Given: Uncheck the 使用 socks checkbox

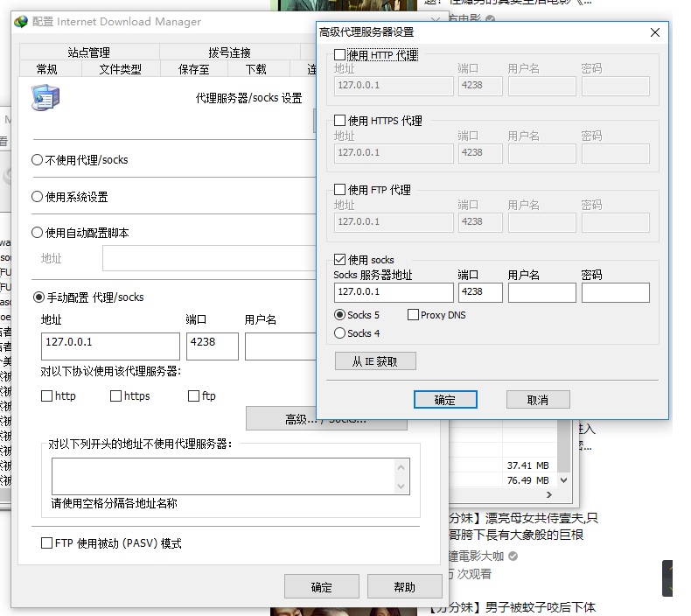Looking at the screenshot, I should (339, 259).
